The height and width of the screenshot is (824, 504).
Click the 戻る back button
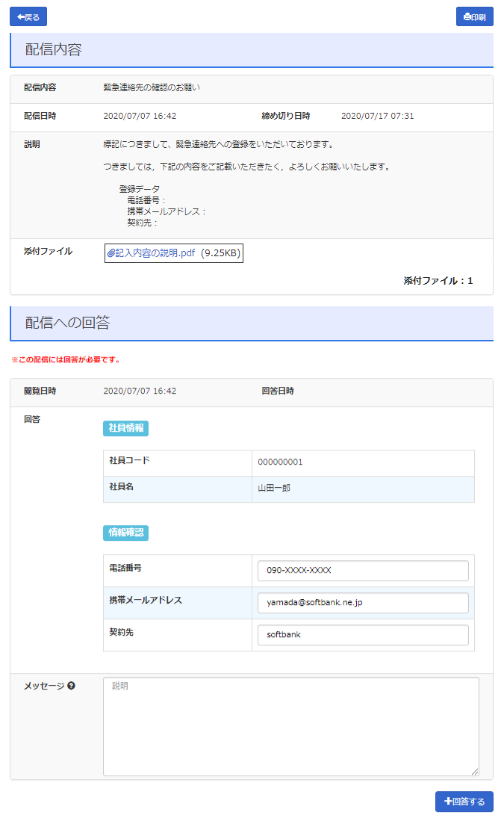[28, 16]
